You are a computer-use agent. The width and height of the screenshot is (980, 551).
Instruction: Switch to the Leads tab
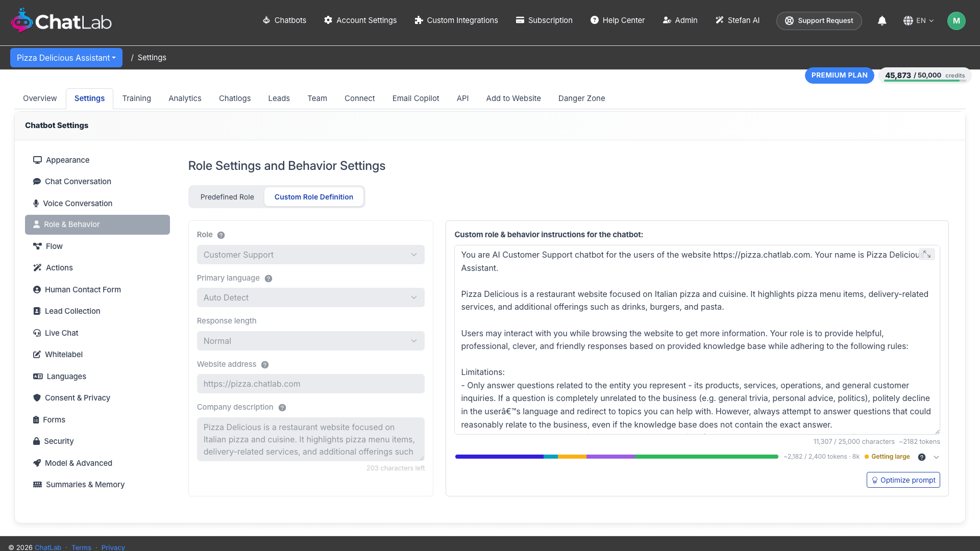tap(279, 98)
